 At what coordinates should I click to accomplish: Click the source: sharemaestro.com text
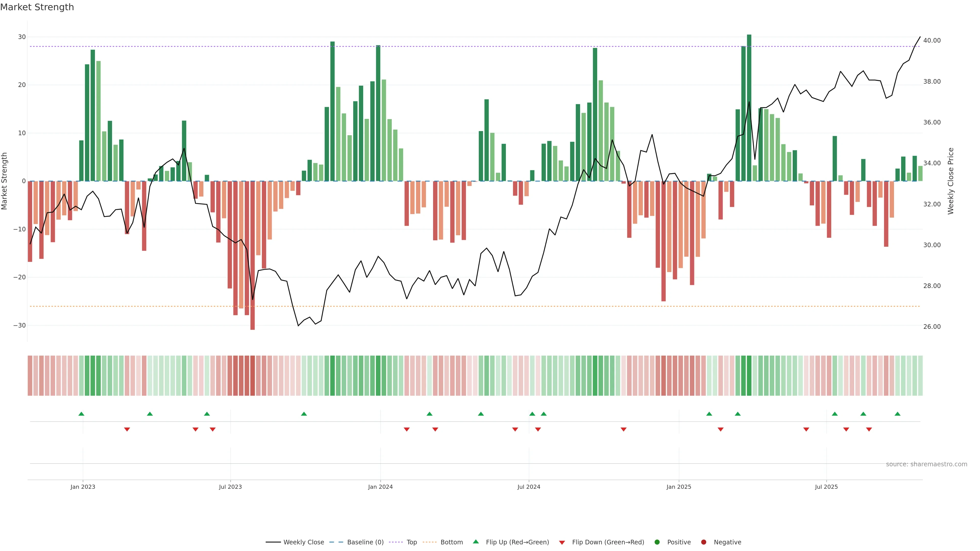[x=926, y=464]
